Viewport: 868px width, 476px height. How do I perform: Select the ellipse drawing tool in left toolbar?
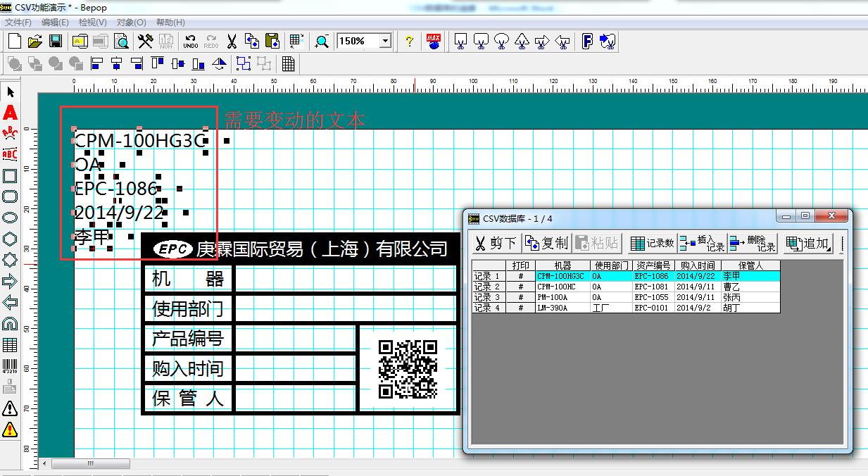(10, 218)
